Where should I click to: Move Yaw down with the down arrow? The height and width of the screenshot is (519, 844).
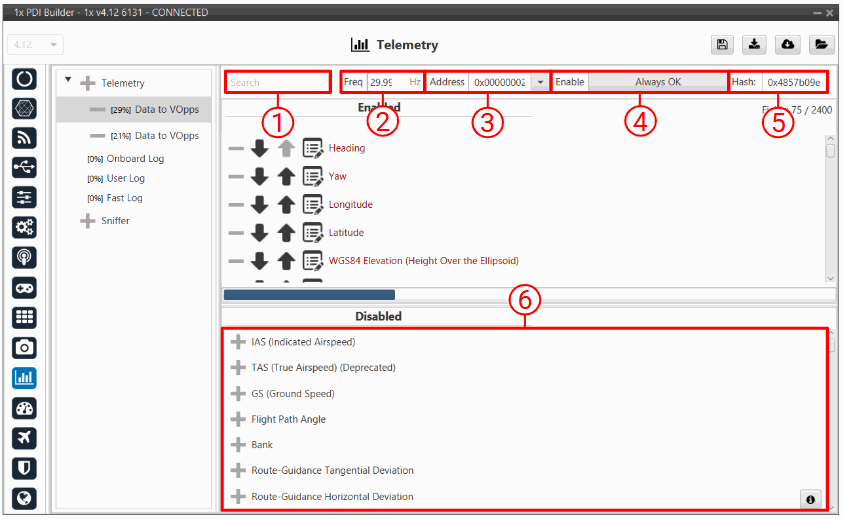259,177
